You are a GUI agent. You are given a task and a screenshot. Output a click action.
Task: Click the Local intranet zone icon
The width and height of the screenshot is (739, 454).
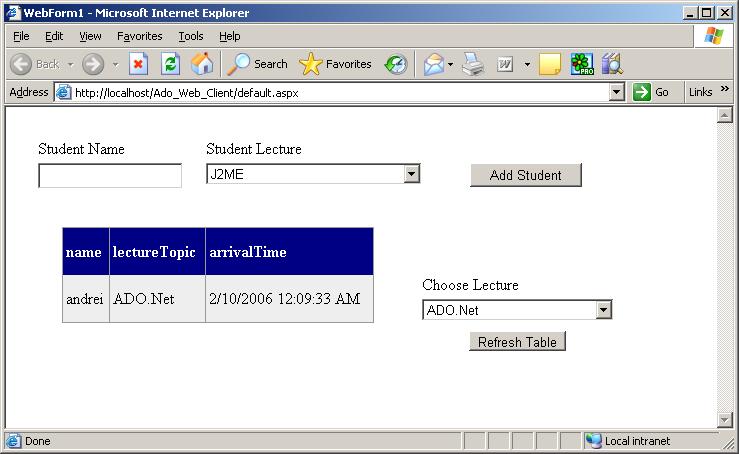pos(594,441)
